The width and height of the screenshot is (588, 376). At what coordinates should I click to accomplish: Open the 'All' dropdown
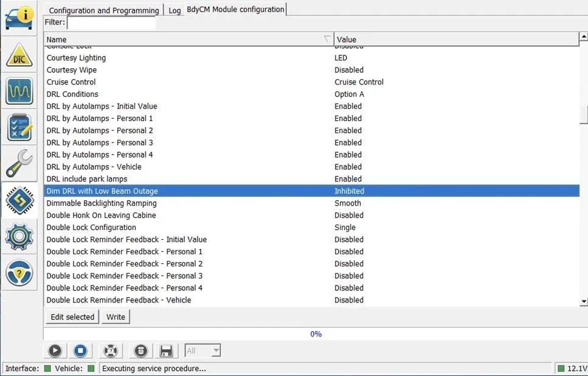[x=203, y=351]
